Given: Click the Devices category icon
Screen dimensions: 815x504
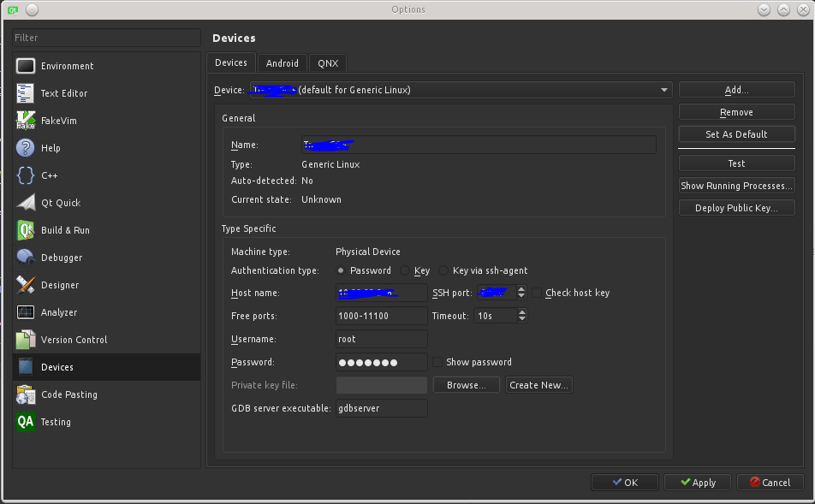Looking at the screenshot, I should point(26,367).
